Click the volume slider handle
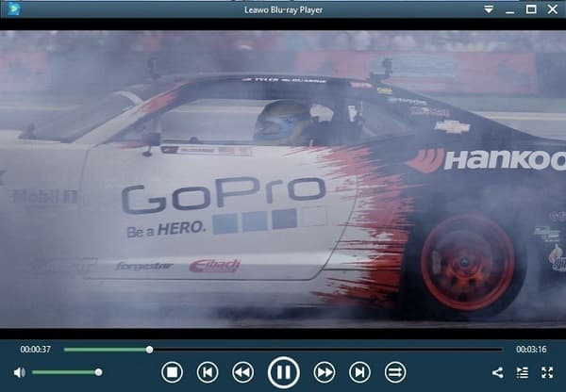This screenshot has width=566, height=392. coord(98,372)
